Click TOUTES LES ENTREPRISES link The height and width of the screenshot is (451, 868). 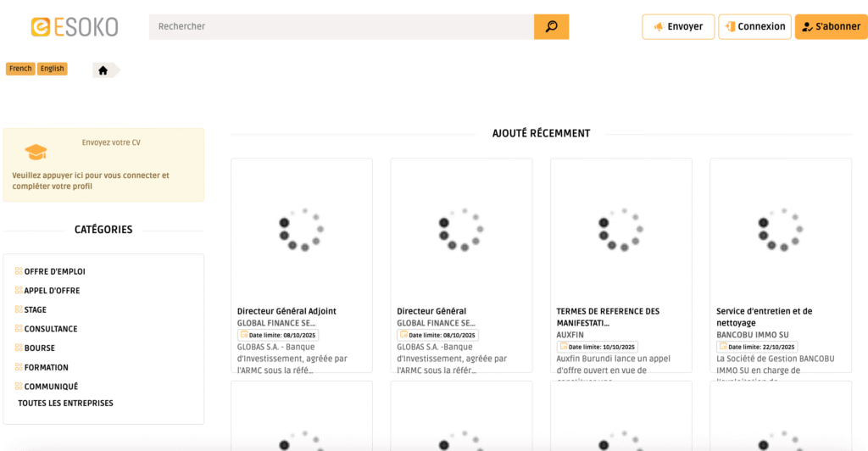coord(65,404)
